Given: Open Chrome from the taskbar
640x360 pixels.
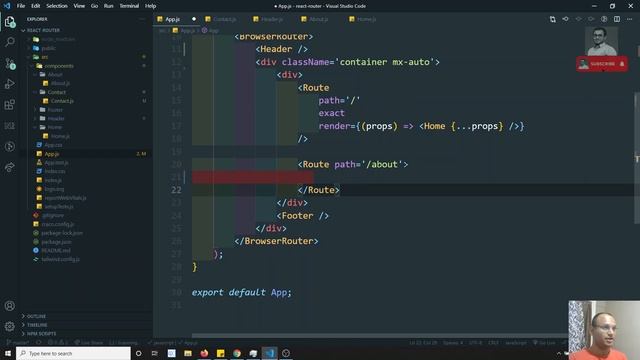Looking at the screenshot, I should tap(237, 353).
